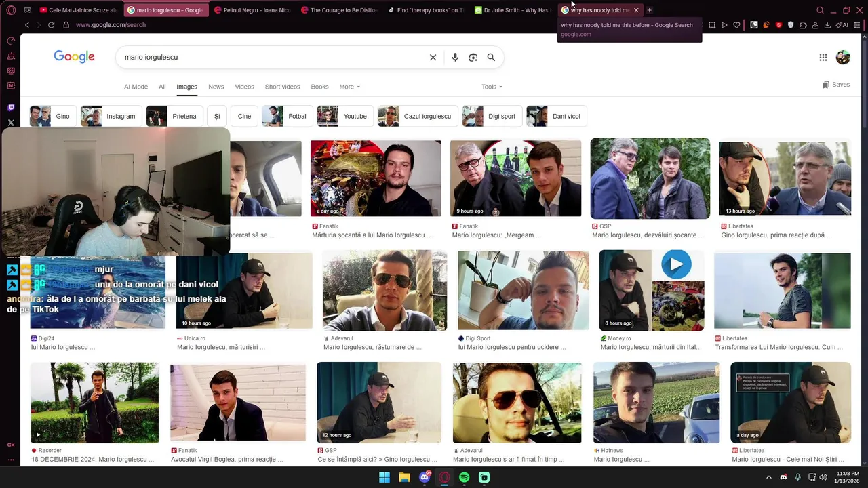Open the AI assistant toolbar button
Viewport: 868px width, 488px height.
click(843, 25)
